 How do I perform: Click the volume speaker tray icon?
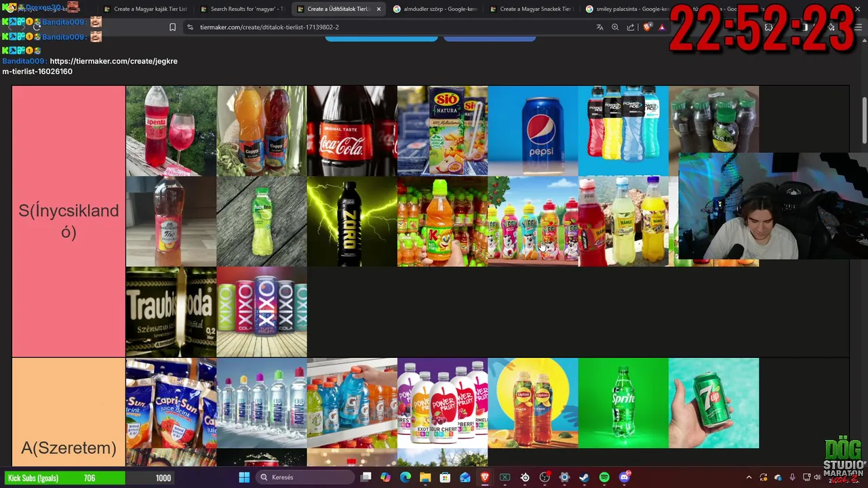click(x=816, y=477)
